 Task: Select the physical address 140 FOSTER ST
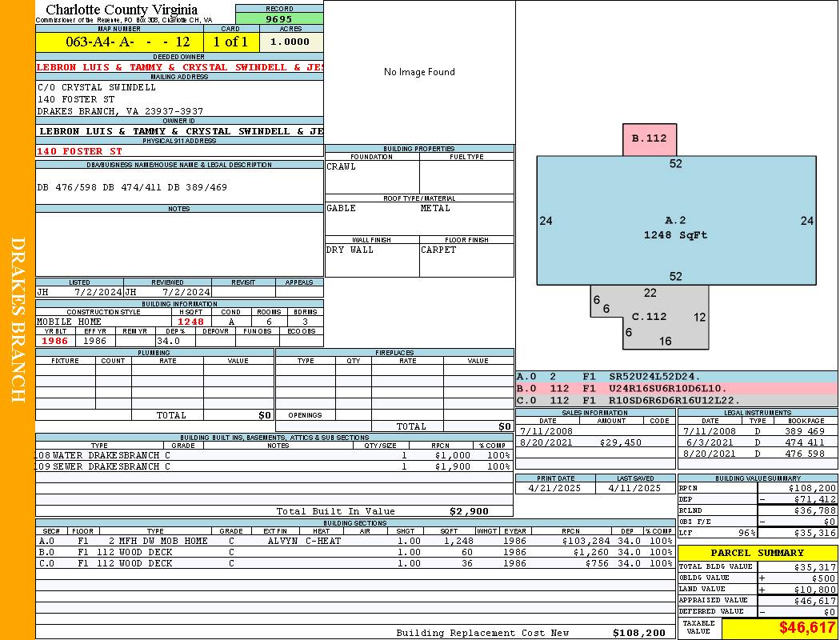click(80, 151)
